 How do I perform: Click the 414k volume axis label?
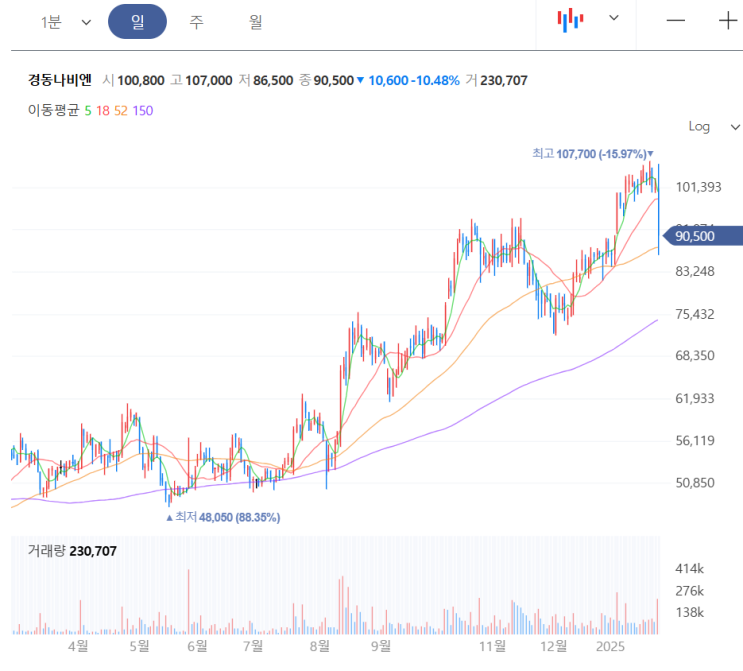(689, 569)
